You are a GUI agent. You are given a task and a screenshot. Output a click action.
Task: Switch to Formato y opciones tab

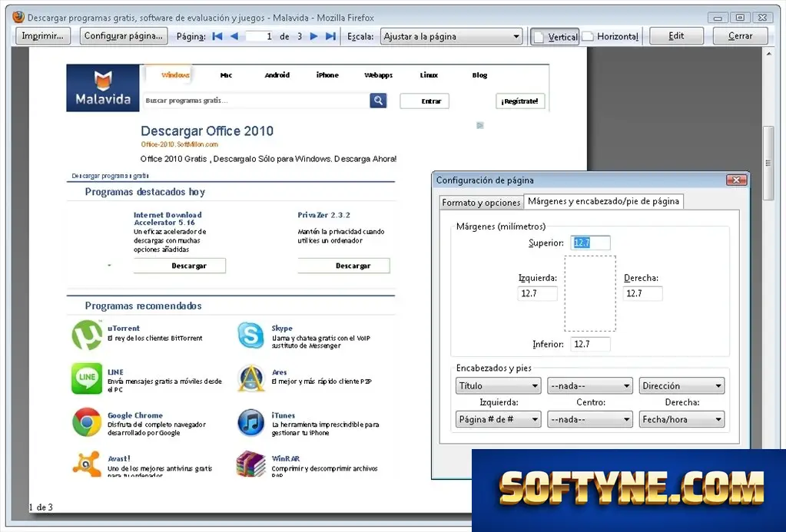pos(481,203)
